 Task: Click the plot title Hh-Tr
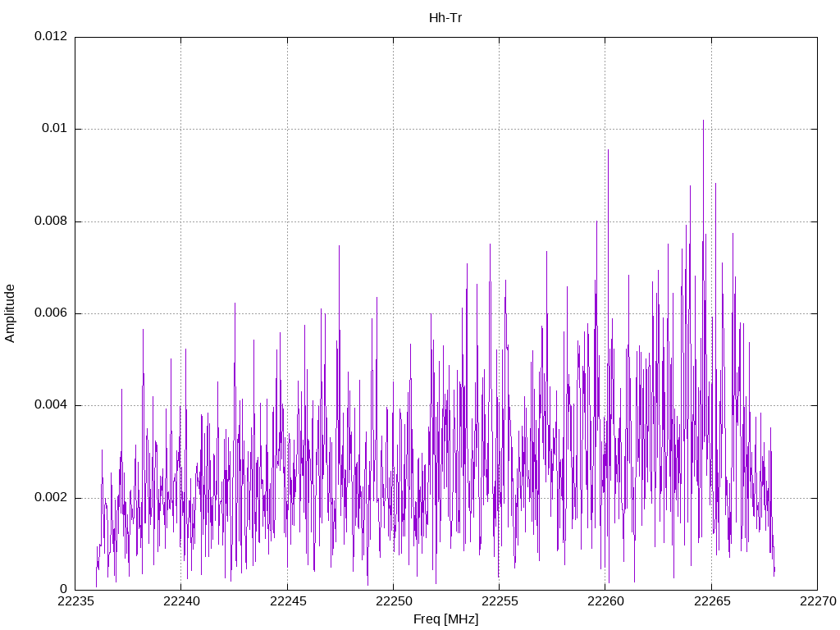pos(445,18)
